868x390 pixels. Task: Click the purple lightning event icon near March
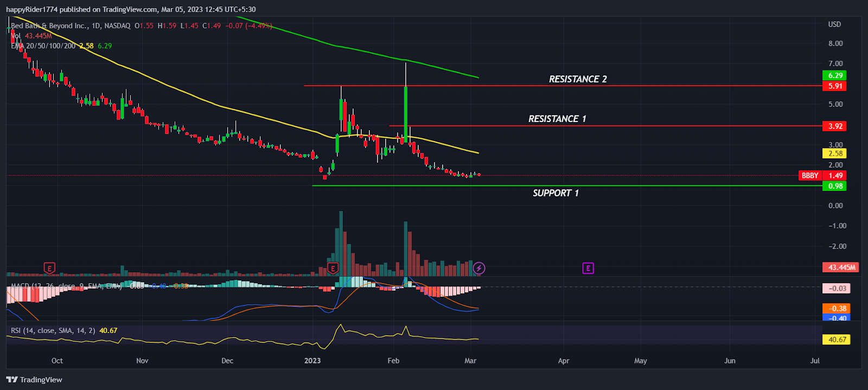pyautogui.click(x=479, y=268)
